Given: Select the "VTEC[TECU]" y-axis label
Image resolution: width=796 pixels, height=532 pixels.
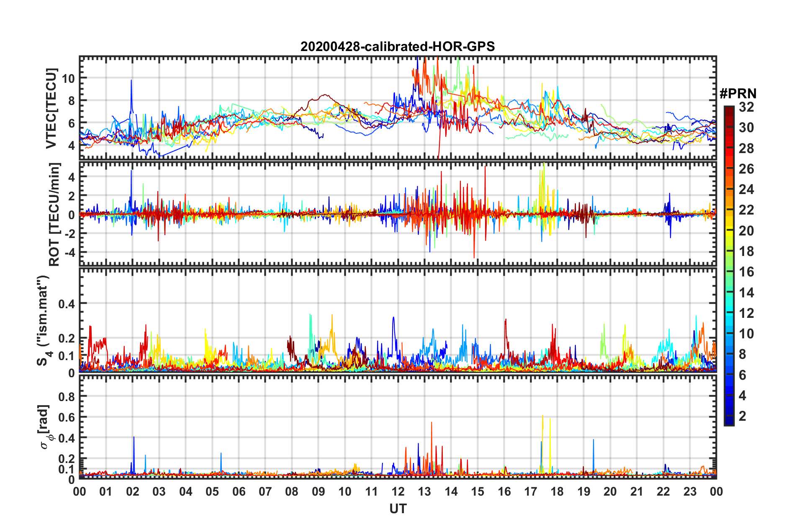Looking at the screenshot, I should point(51,109).
